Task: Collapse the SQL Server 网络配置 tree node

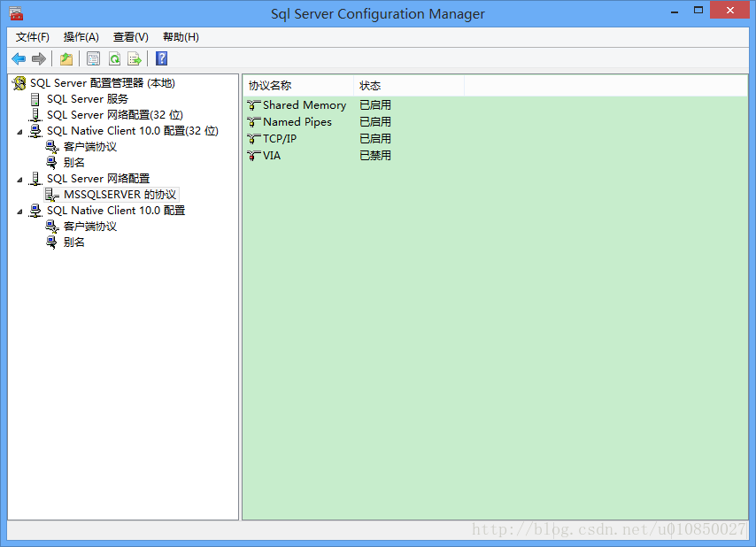Action: (21, 179)
